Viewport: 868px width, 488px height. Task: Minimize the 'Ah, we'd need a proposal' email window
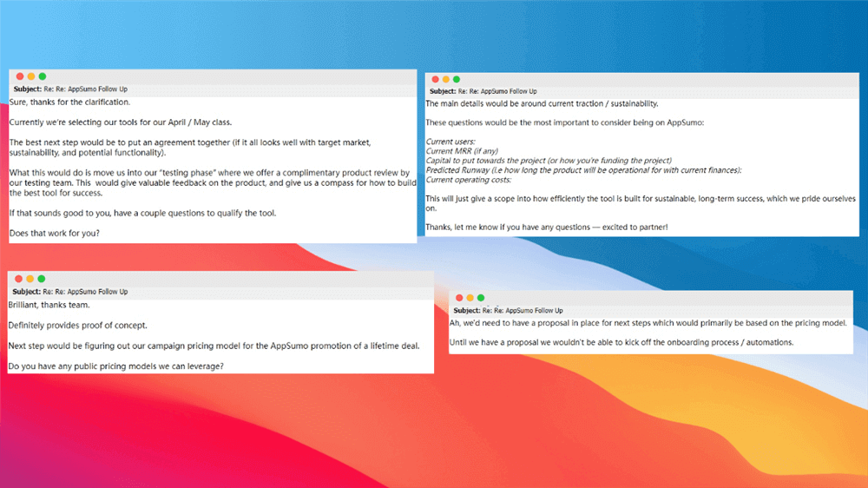(470, 298)
